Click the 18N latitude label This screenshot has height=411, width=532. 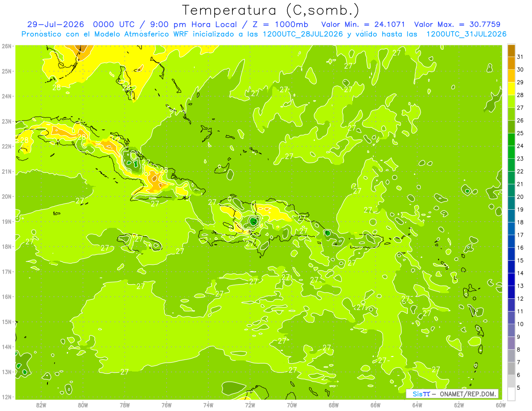(6, 247)
